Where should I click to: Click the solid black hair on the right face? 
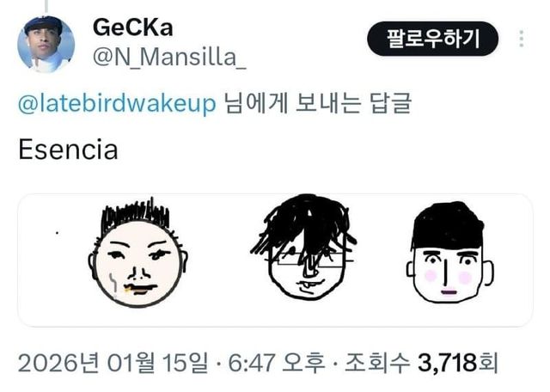point(447,225)
